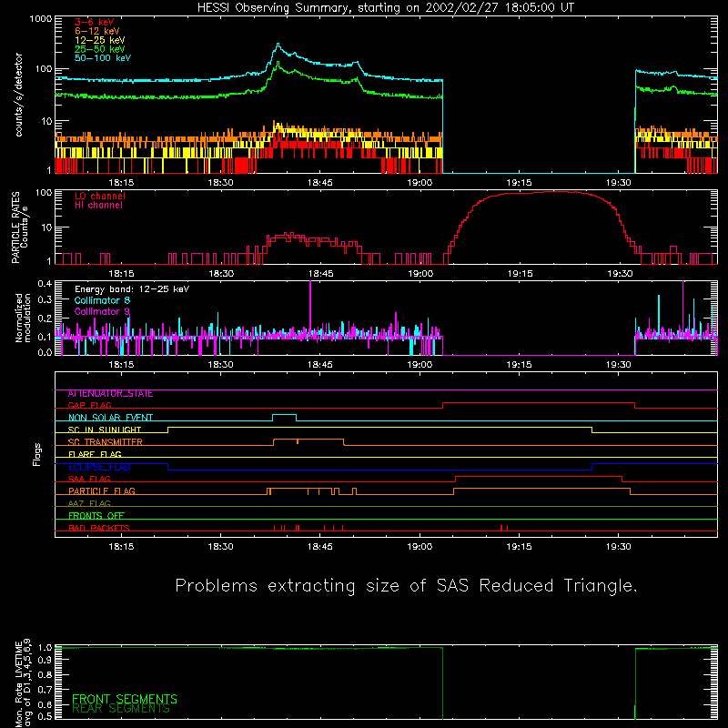Click the 1000 label on the counts axis
This screenshot has height=728, width=728.
(41, 19)
